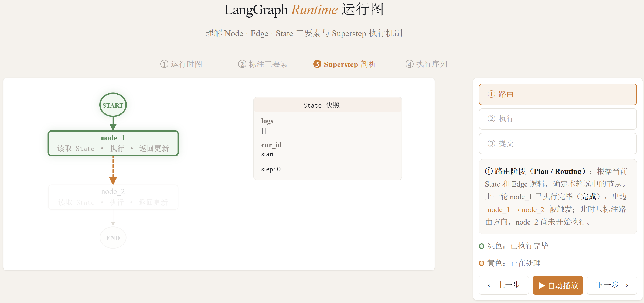Click the logs field label
Image resolution: width=644 pixels, height=303 pixels.
click(267, 121)
